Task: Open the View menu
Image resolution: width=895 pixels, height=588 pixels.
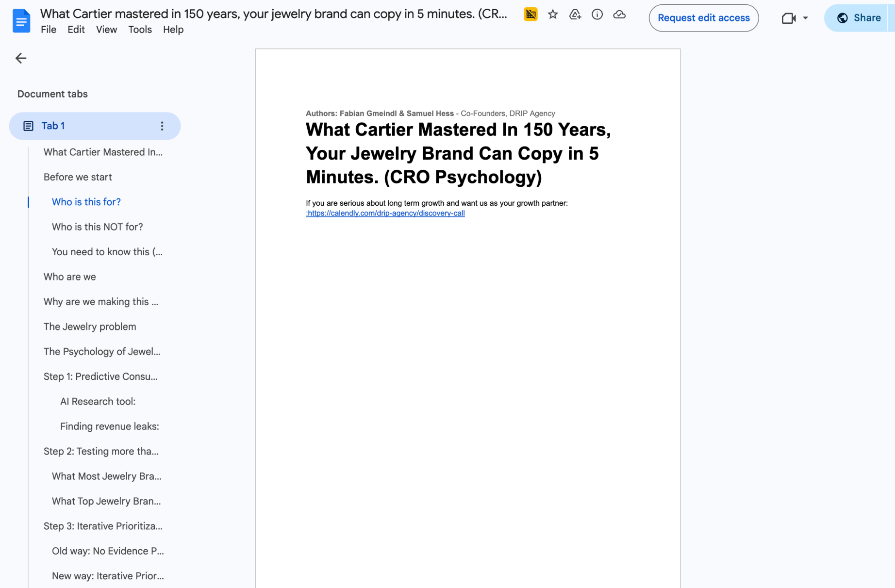Action: (x=106, y=30)
